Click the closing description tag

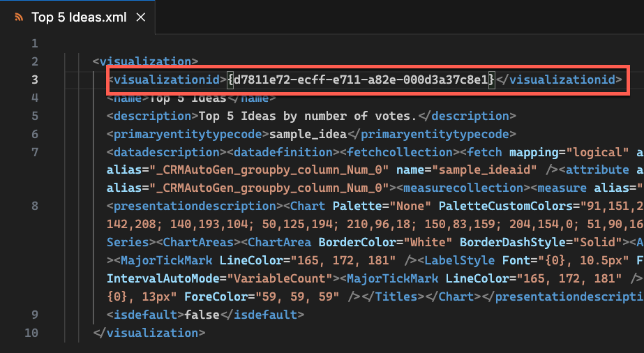click(x=467, y=116)
